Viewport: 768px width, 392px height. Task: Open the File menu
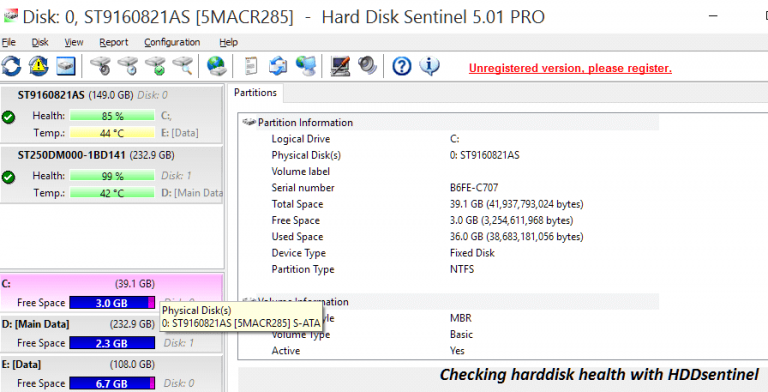pyautogui.click(x=9, y=42)
